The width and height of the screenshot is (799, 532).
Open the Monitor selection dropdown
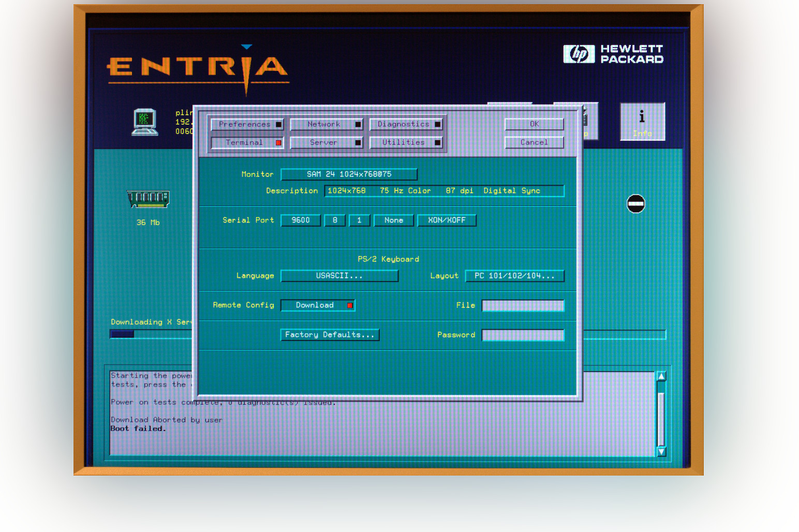pyautogui.click(x=349, y=174)
